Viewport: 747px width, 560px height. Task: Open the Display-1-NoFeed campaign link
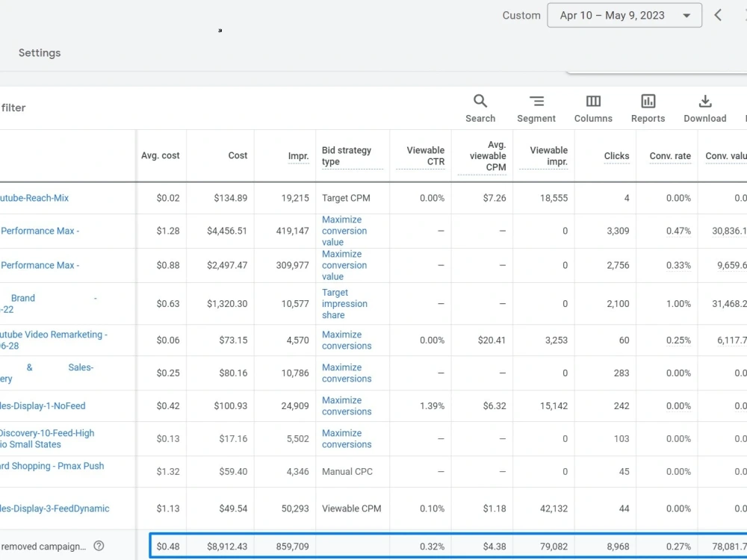click(x=43, y=406)
